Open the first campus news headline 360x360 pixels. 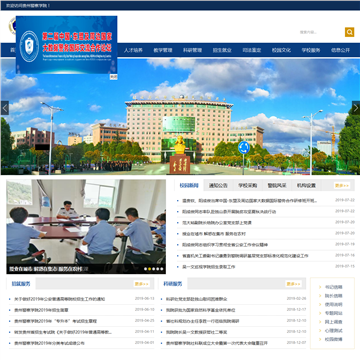(250, 201)
